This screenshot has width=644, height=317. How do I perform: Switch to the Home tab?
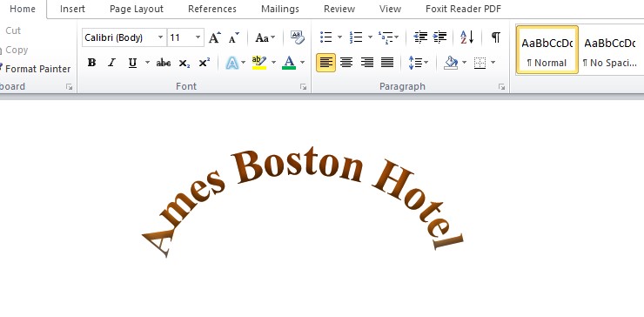[22, 9]
